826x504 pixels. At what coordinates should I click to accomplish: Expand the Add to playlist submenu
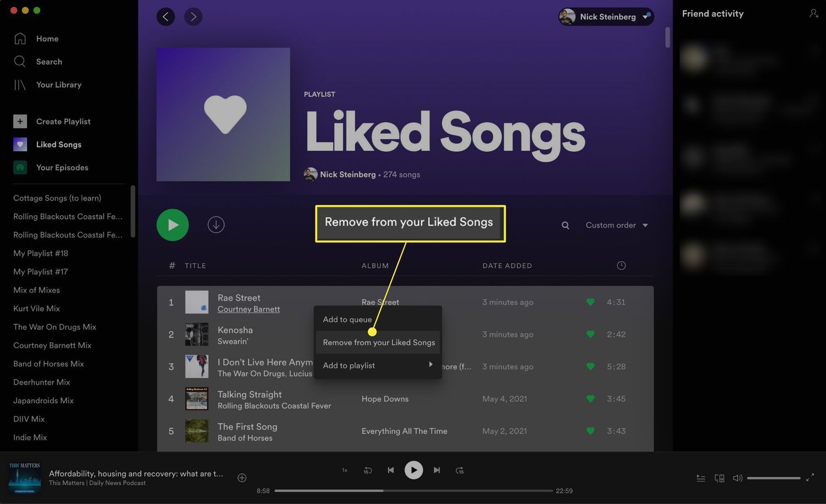click(378, 365)
